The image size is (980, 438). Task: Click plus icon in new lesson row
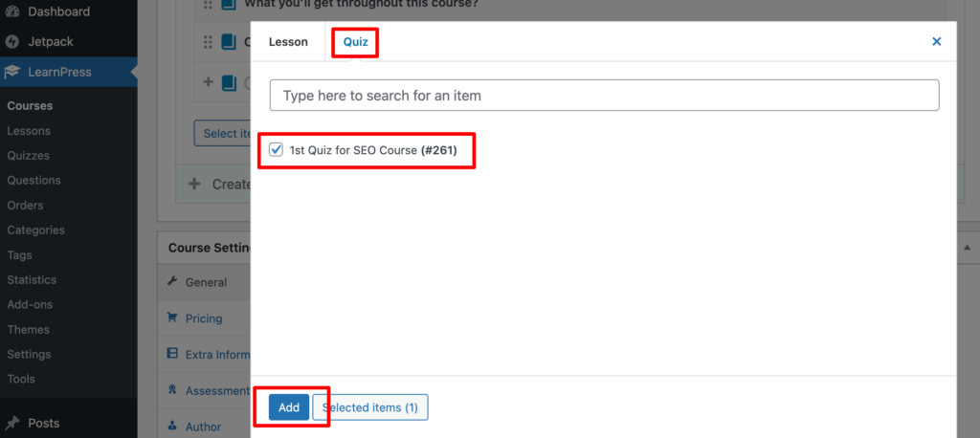tap(209, 82)
